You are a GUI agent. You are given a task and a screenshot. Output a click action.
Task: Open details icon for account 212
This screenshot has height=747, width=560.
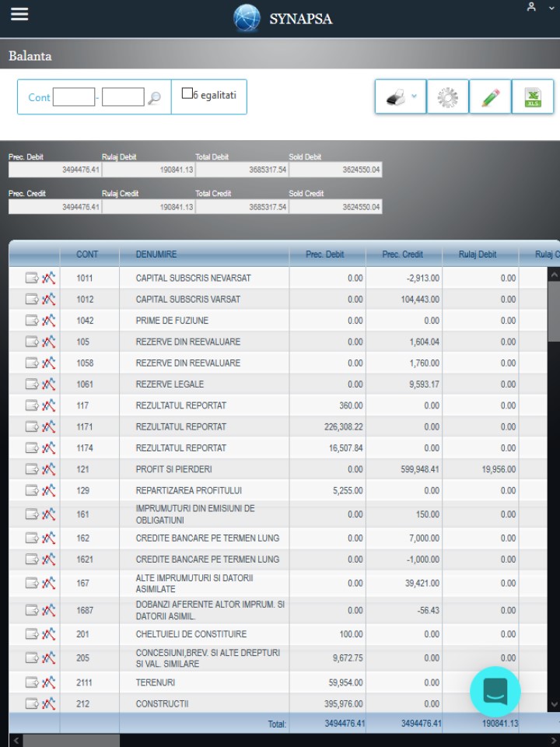(x=32, y=703)
